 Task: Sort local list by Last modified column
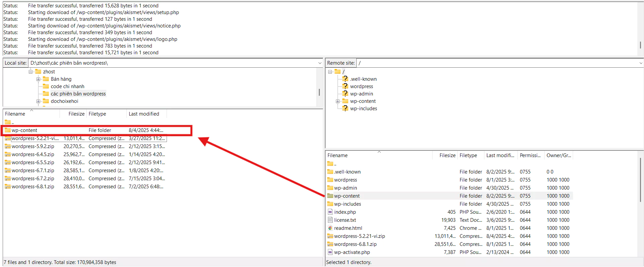point(147,114)
